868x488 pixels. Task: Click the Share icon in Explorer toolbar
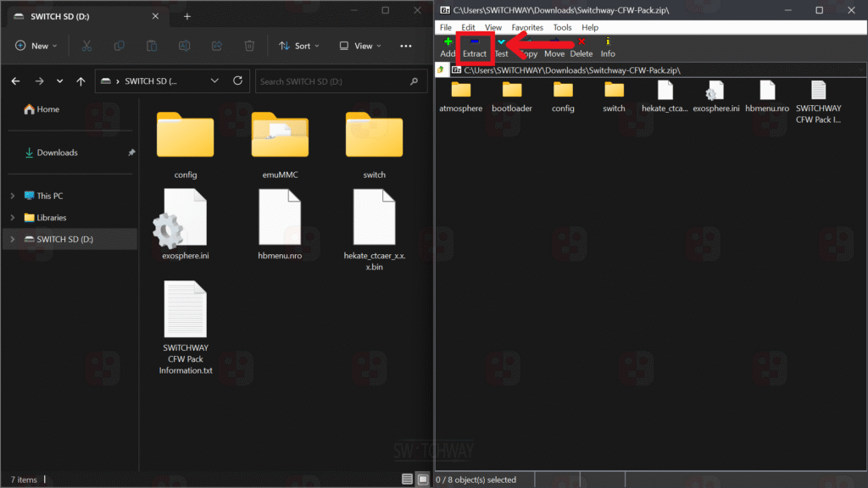(217, 46)
